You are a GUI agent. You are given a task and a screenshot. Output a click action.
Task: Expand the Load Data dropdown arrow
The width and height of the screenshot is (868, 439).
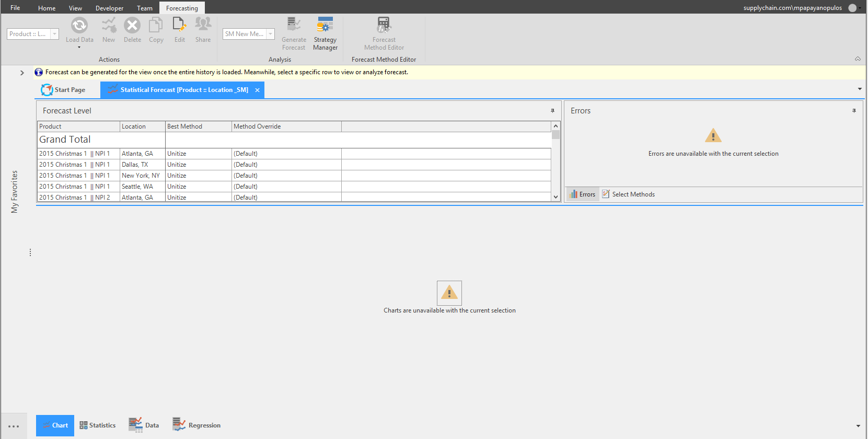(79, 48)
